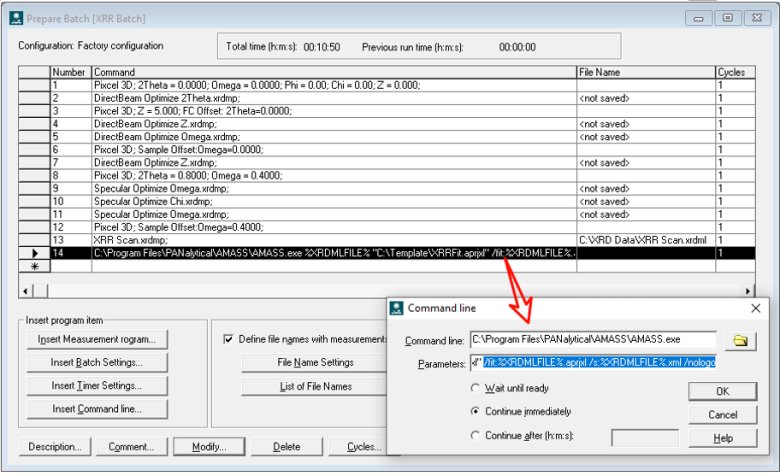This screenshot has height=476, width=780.
Task: Click Insert Timer Settings button
Action: pyautogui.click(x=98, y=385)
